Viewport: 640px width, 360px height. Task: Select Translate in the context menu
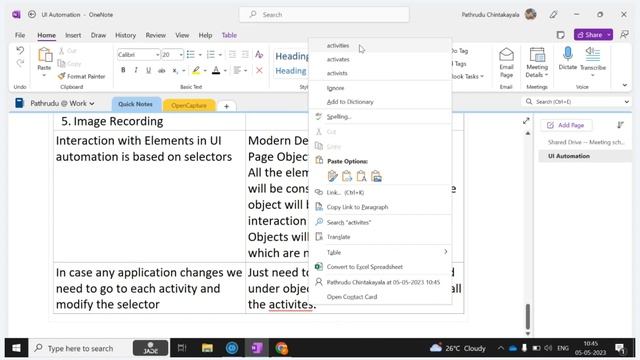(380, 237)
